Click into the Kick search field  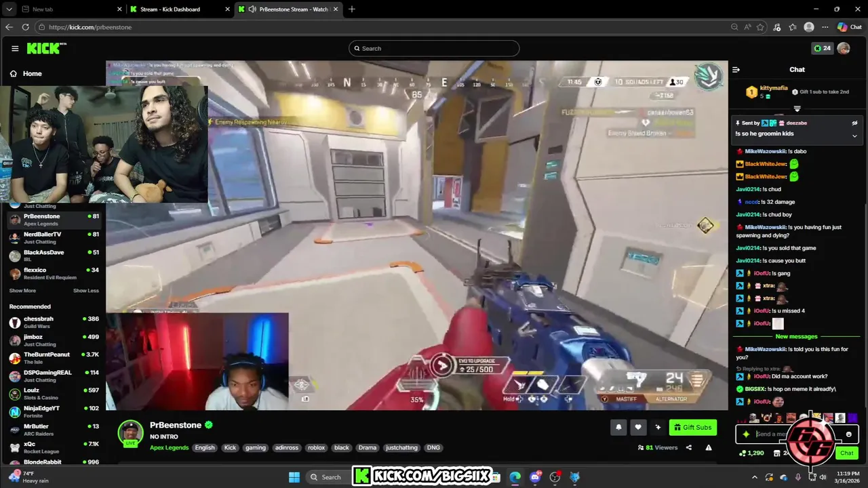[434, 48]
